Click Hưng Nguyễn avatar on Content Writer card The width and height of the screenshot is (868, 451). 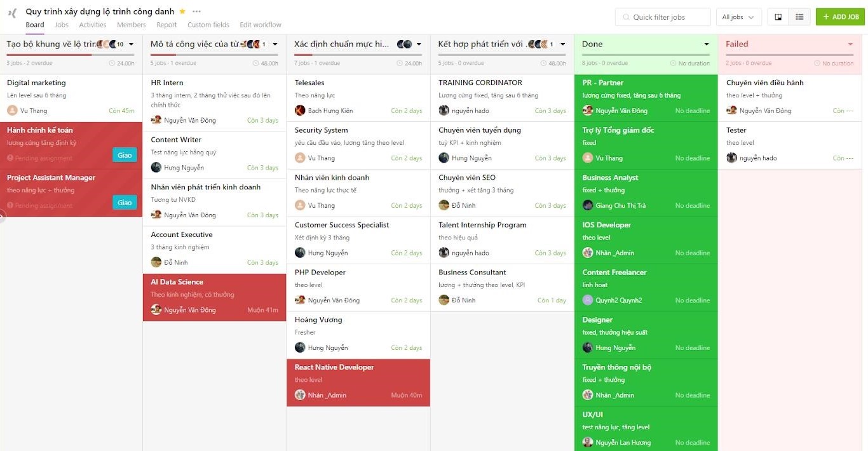(x=156, y=168)
